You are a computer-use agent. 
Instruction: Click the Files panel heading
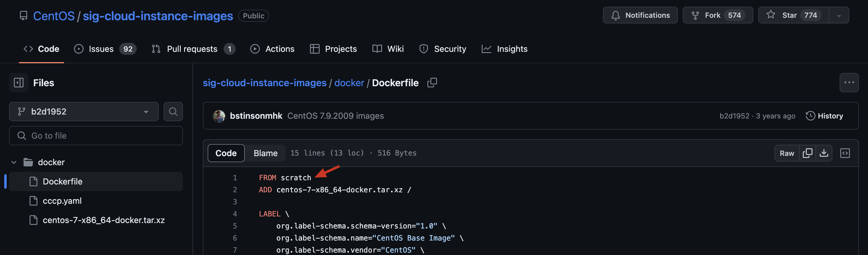(x=43, y=82)
